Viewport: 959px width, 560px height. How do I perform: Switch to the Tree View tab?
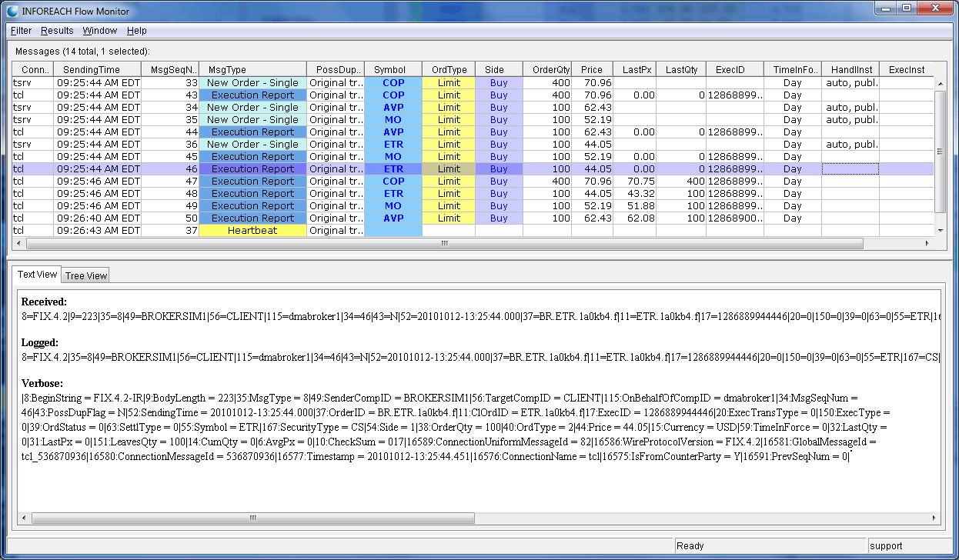[85, 275]
